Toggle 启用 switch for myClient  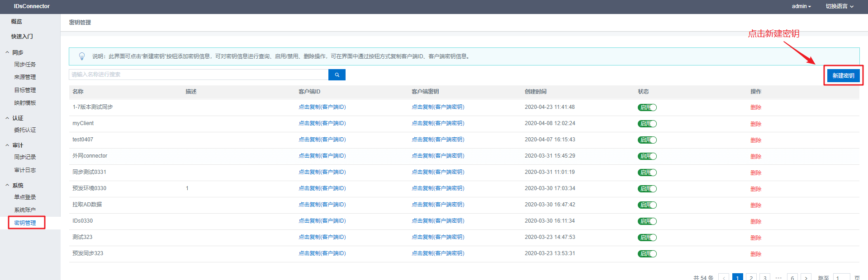coord(647,124)
